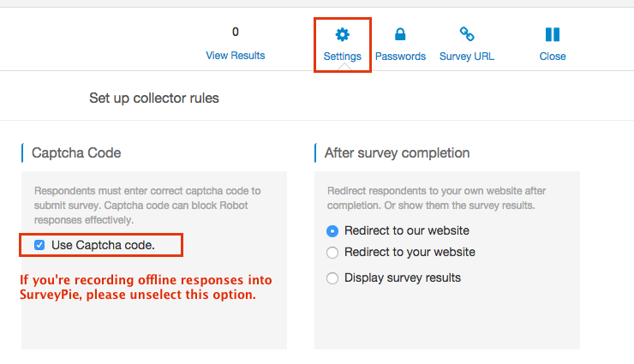
Task: Switch to the Settings tab label
Action: coord(343,57)
